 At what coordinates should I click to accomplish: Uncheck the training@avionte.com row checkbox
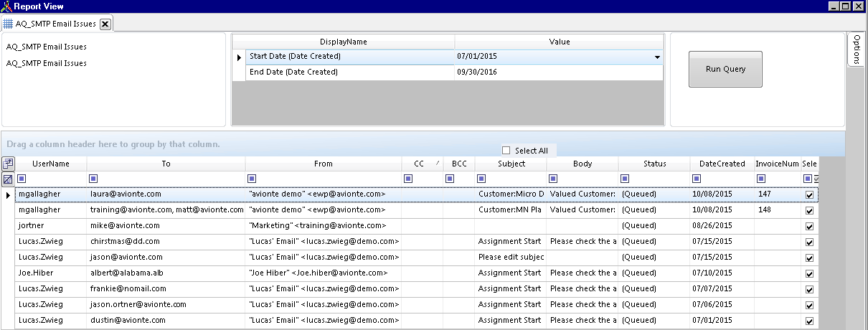coord(809,211)
